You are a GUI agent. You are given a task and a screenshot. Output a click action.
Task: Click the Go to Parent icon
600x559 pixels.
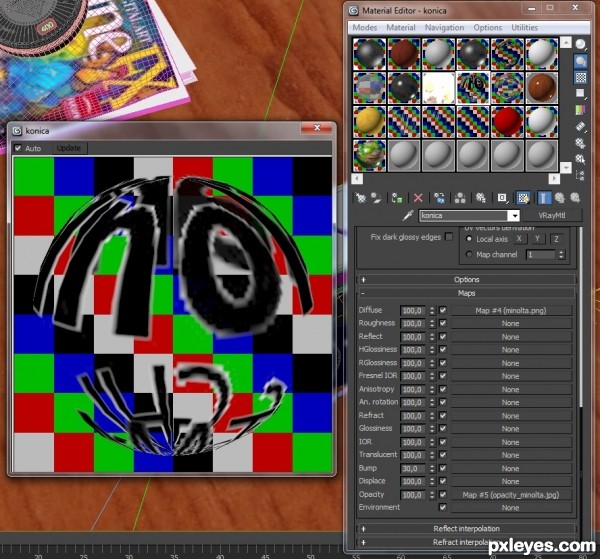(x=559, y=198)
